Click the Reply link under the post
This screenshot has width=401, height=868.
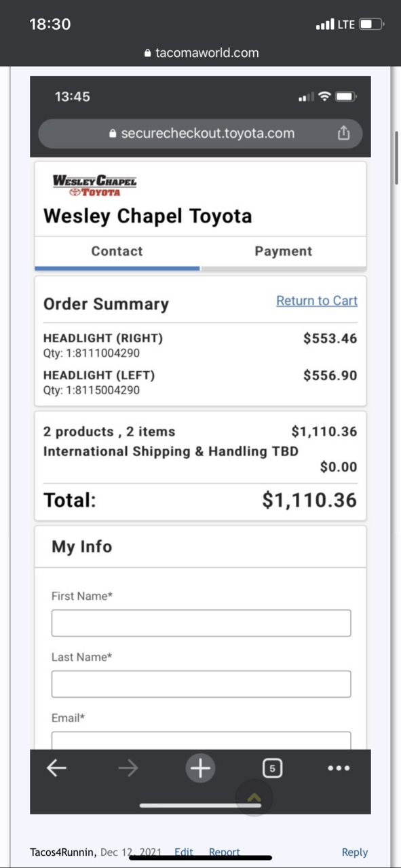tap(354, 852)
